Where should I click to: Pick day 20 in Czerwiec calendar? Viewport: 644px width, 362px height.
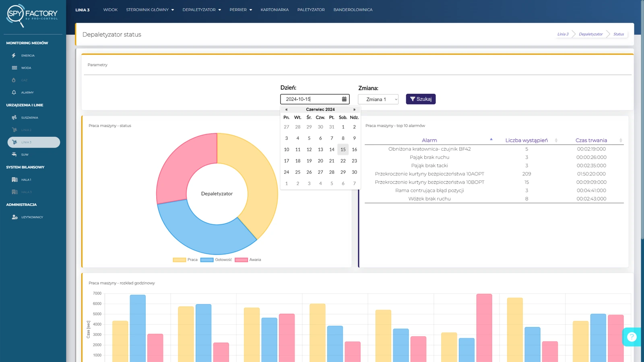pyautogui.click(x=320, y=161)
